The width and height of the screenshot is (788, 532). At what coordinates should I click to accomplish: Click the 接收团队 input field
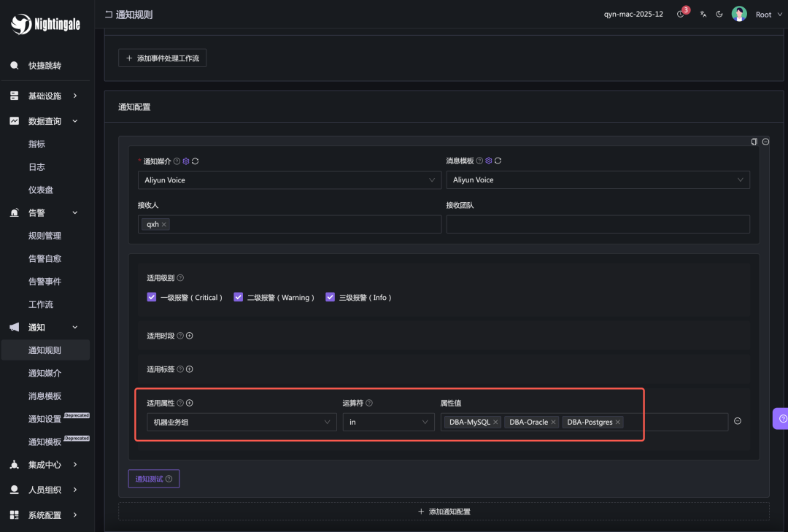598,224
